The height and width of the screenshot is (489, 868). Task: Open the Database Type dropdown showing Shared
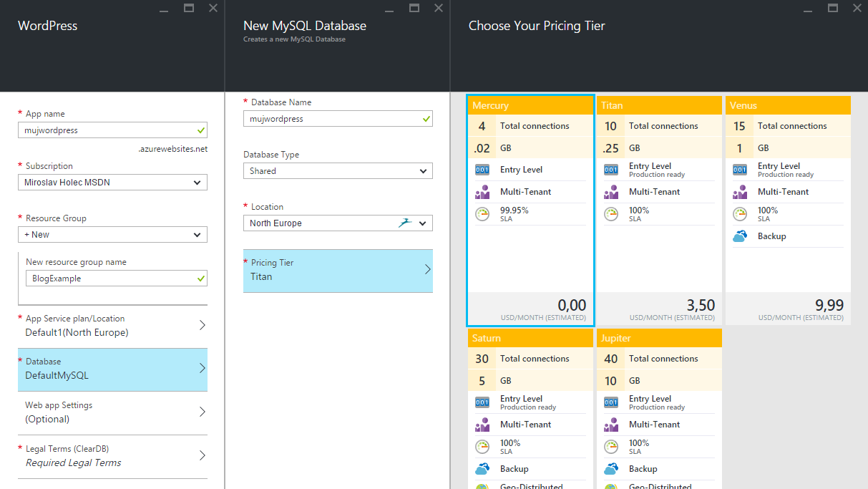click(338, 171)
